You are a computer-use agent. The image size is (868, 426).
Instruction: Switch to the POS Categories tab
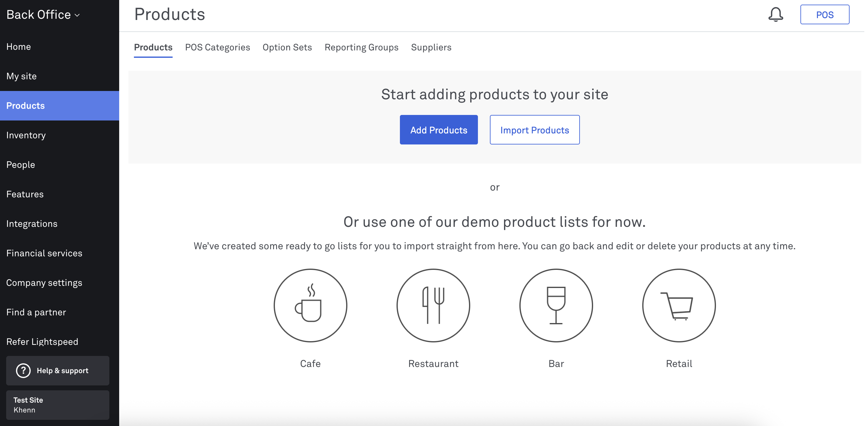click(x=217, y=47)
